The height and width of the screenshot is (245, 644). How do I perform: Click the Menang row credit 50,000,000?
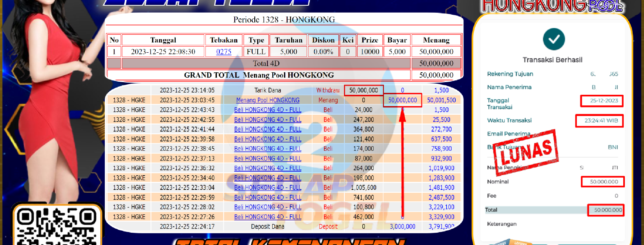(403, 100)
